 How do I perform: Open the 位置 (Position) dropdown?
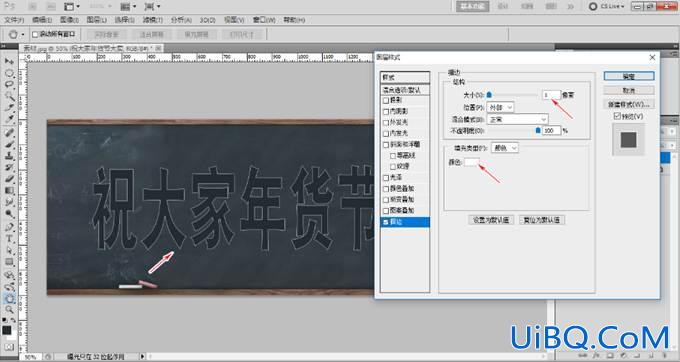coord(500,107)
